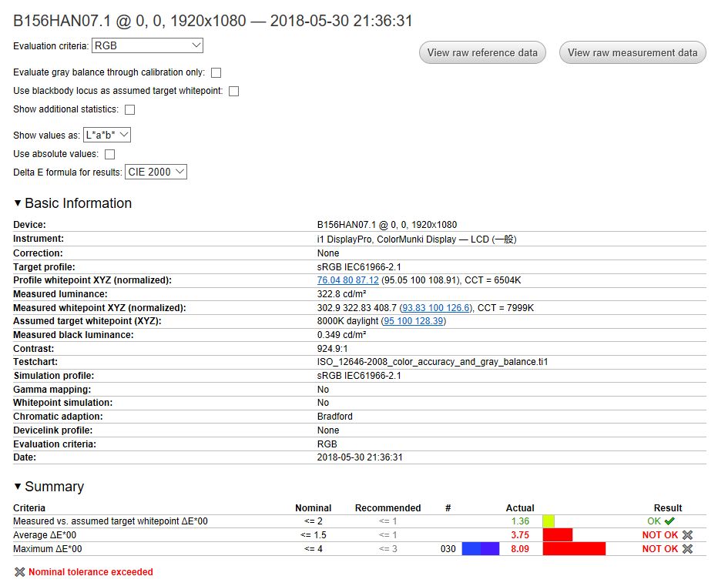Click the cross icon beside Nominal tolerance exceeded
This screenshot has height=586, width=728.
pyautogui.click(x=20, y=571)
